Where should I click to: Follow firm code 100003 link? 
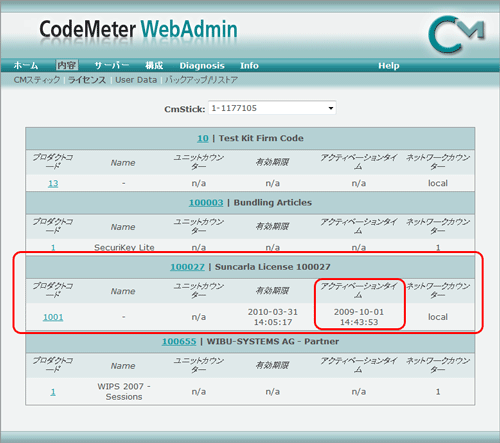206,203
